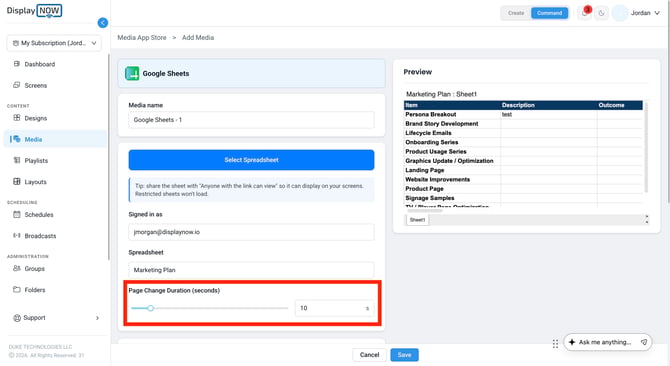Click the Media name input field
The image size is (670, 366).
251,120
